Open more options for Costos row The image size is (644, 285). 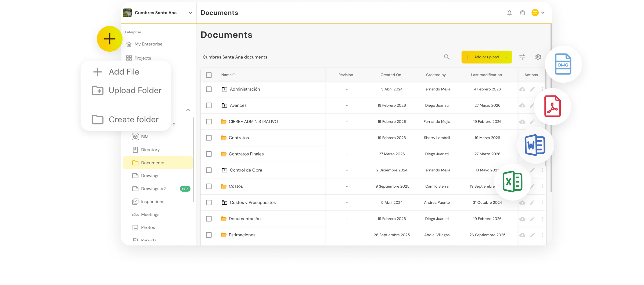point(542,186)
